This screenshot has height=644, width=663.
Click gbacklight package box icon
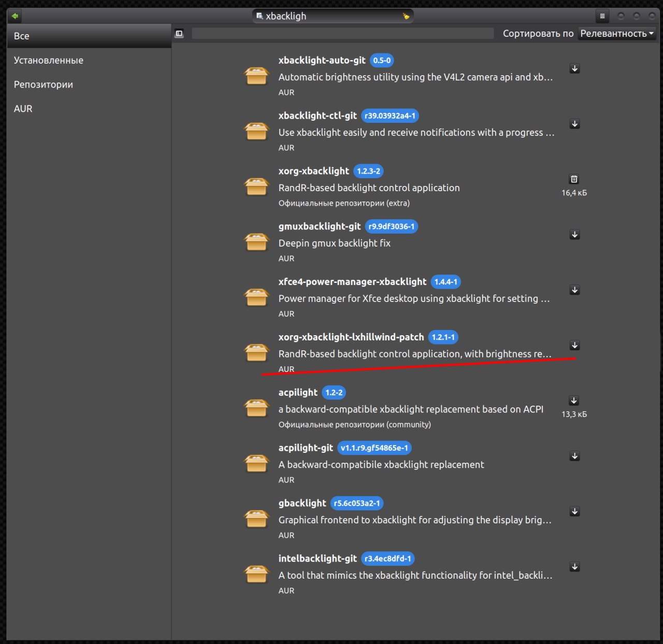coord(256,519)
